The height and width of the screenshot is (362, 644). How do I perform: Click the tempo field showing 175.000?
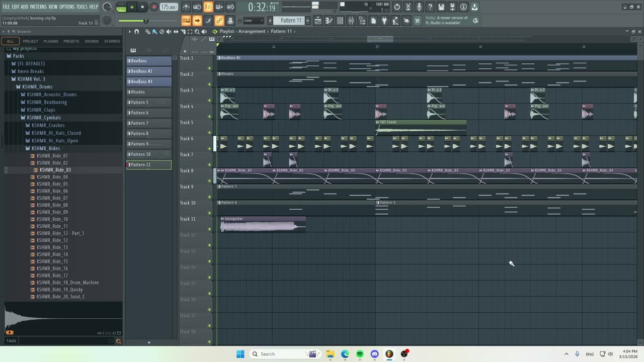(x=169, y=7)
